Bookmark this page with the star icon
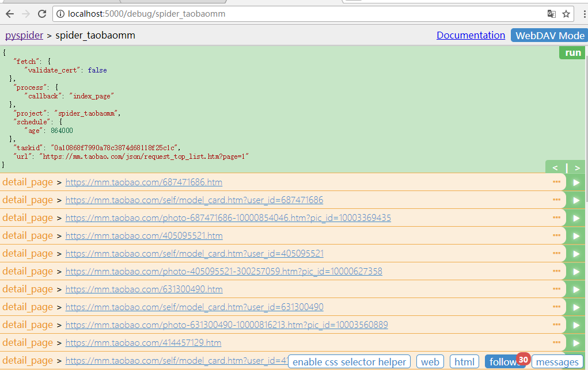Viewport: 588px width, 370px height. (x=566, y=14)
